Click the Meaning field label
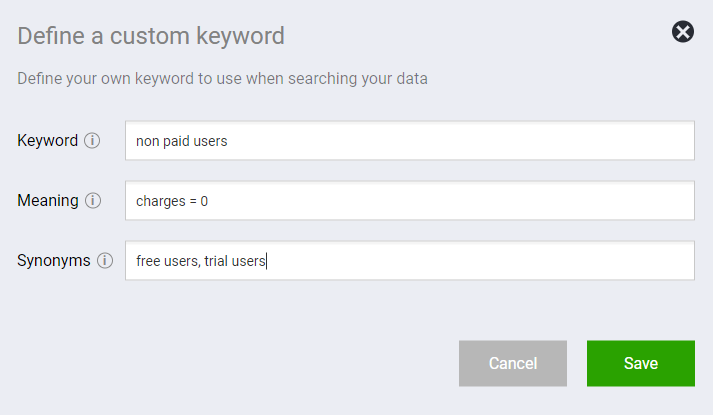713x415 pixels. click(x=48, y=200)
